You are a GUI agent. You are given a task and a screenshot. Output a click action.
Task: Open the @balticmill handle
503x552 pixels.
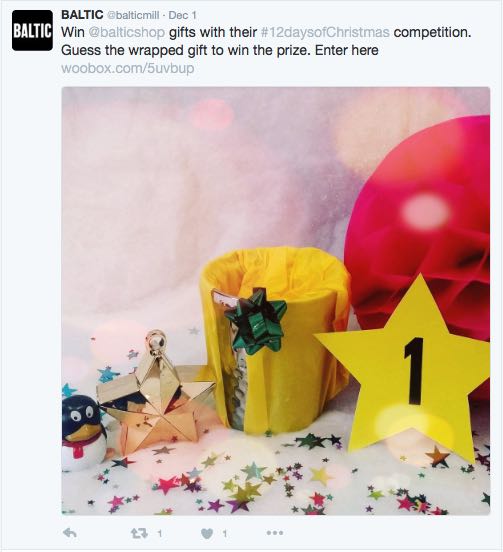(133, 15)
